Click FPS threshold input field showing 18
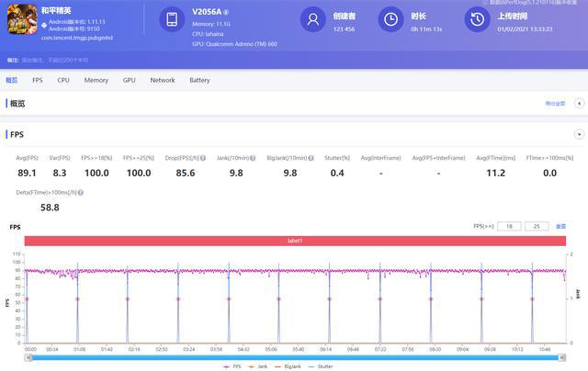Screen dimensions: 588x371 (x=510, y=226)
